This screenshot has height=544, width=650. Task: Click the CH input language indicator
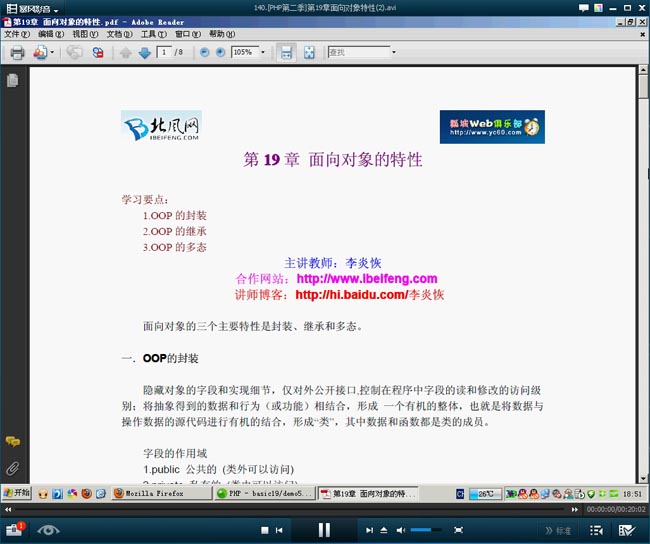[x=460, y=494]
